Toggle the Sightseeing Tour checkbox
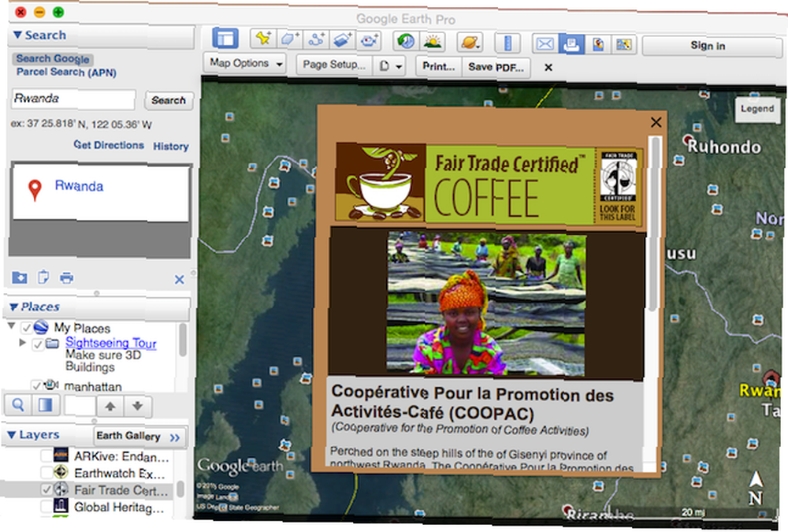788x532 pixels. click(38, 344)
